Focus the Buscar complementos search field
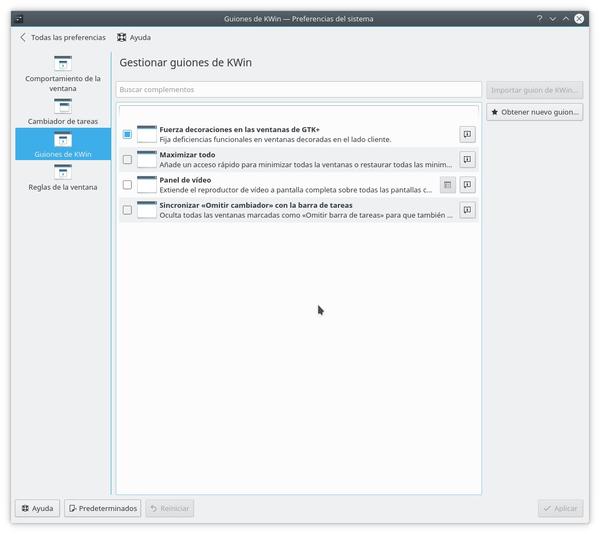The width and height of the screenshot is (600, 534). [298, 90]
